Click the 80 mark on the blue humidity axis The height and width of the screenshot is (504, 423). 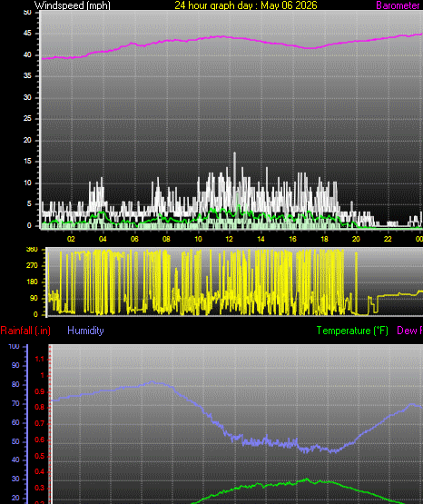[15, 385]
